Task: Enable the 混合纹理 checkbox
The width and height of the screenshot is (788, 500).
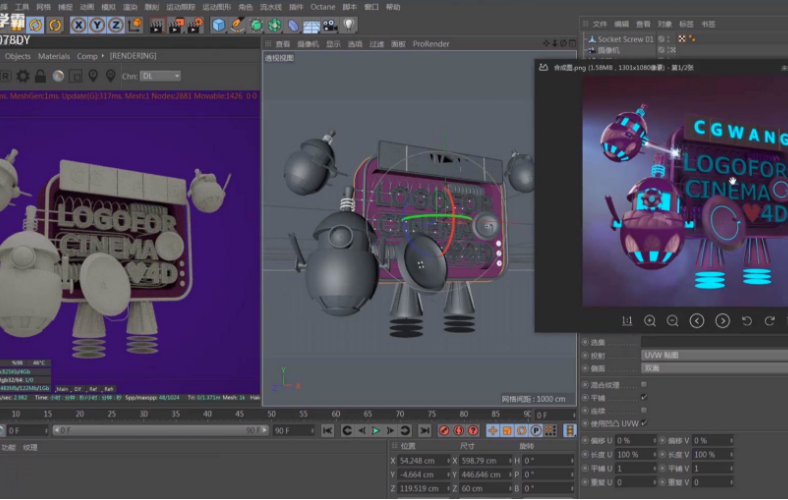Action: click(644, 385)
